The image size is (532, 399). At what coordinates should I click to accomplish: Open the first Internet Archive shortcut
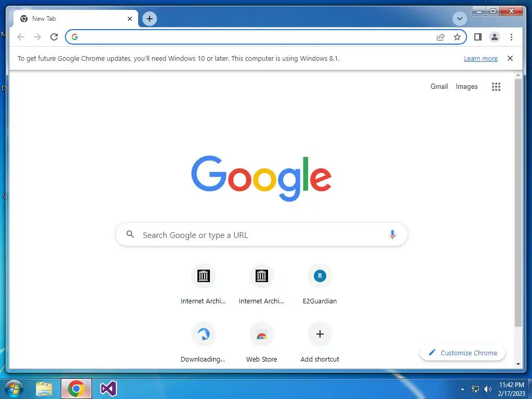click(203, 285)
